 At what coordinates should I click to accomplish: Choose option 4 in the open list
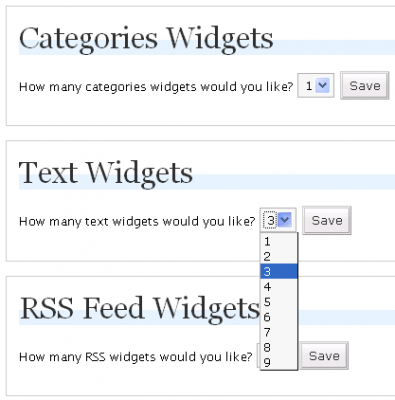(x=279, y=287)
